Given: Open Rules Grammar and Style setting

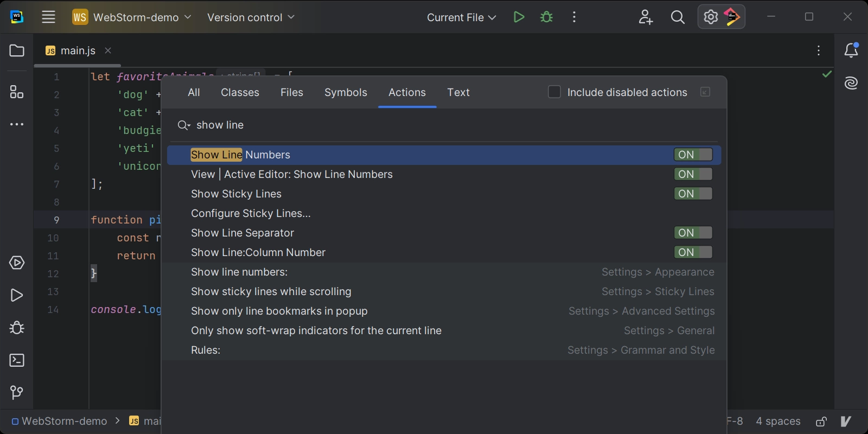Looking at the screenshot, I should point(444,350).
